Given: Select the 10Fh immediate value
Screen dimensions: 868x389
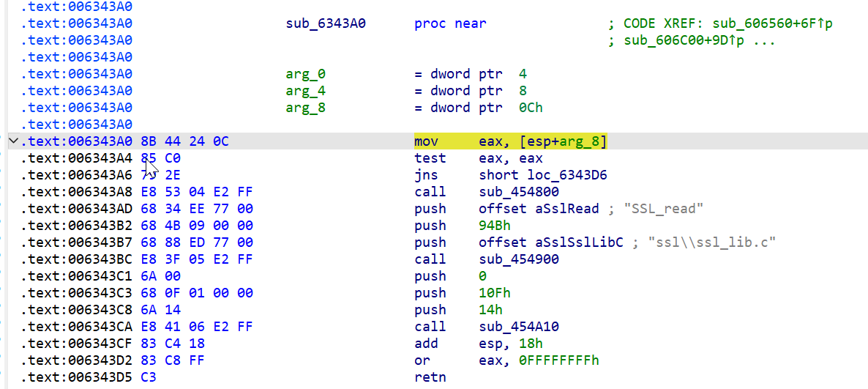Looking at the screenshot, I should pos(495,293).
